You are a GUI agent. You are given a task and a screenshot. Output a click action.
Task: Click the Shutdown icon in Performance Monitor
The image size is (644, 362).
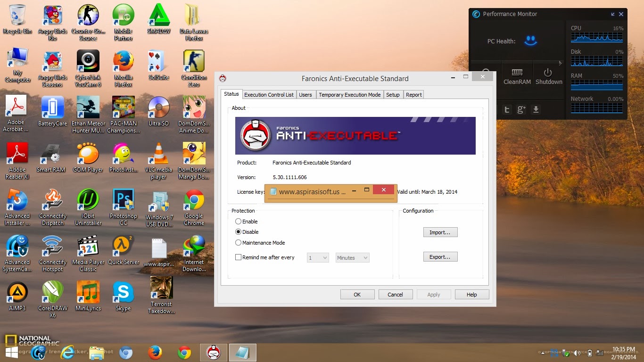tap(548, 74)
